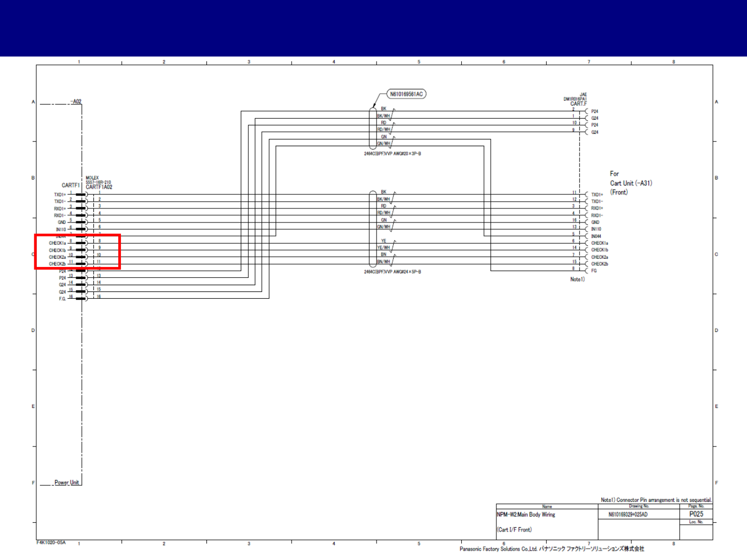
Task: Select the MOLEX CARTF1A02 connector label
Action: pyautogui.click(x=99, y=183)
